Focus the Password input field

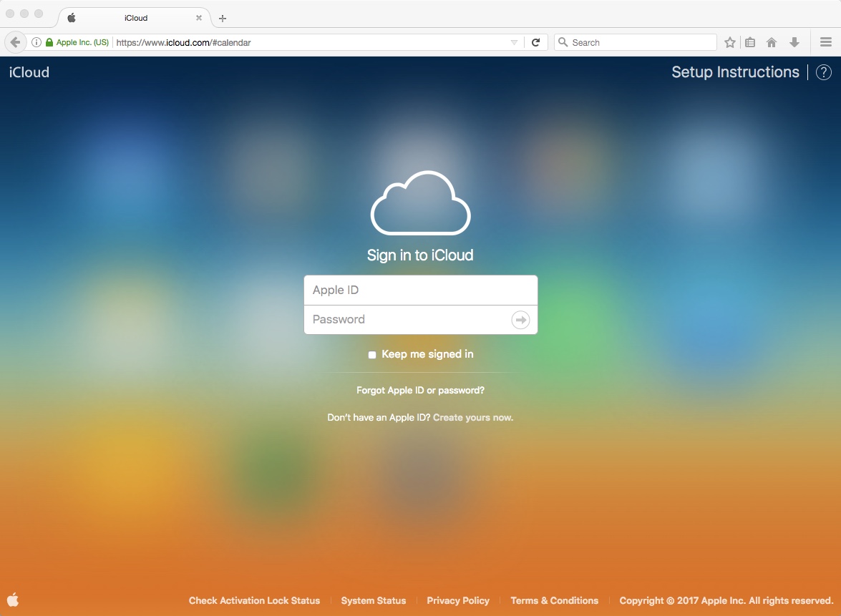point(421,320)
